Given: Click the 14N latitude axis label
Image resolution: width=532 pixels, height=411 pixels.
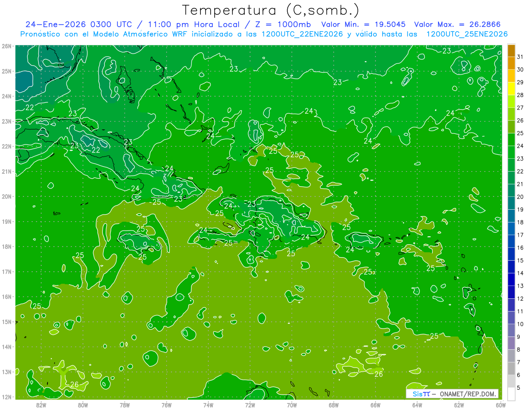Looking at the screenshot, I should click(7, 347).
